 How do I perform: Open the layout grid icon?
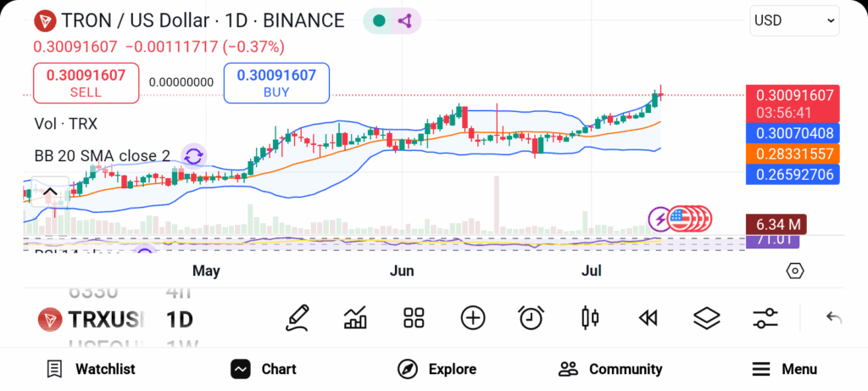tap(414, 318)
